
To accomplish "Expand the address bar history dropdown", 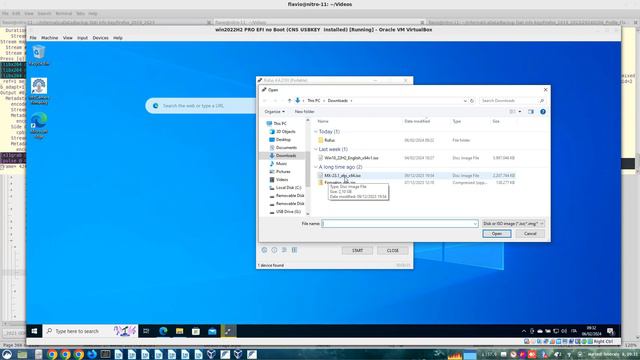I will [x=465, y=100].
